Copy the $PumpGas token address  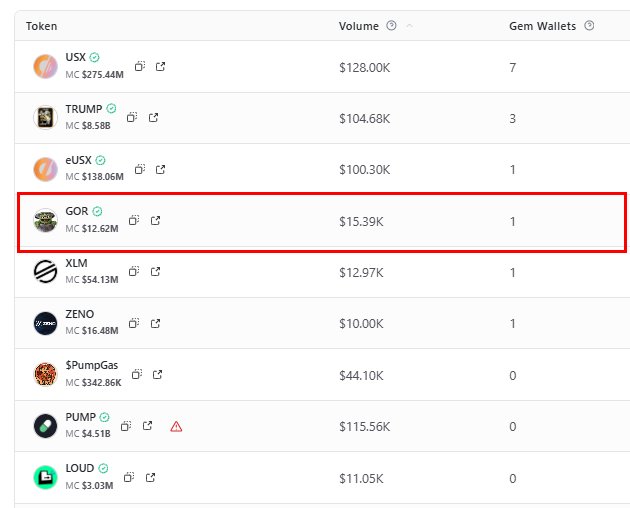[139, 375]
